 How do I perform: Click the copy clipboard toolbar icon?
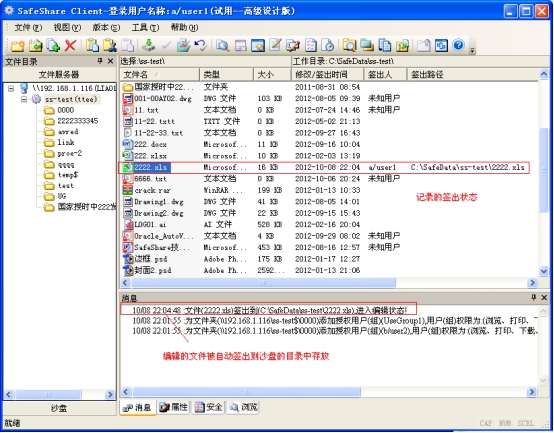(x=93, y=46)
